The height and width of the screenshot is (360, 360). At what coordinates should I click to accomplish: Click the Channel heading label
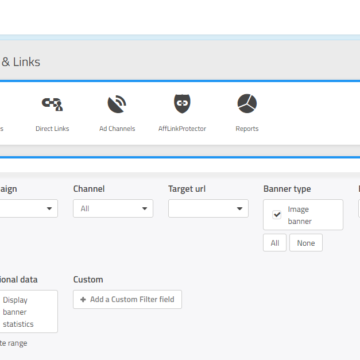[x=89, y=189]
